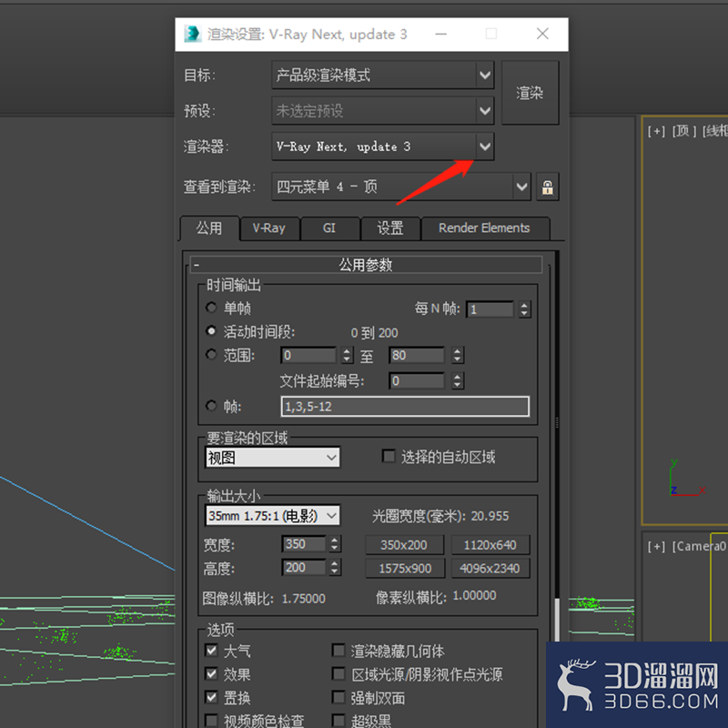Switch to the 公用 tab

coord(209,228)
